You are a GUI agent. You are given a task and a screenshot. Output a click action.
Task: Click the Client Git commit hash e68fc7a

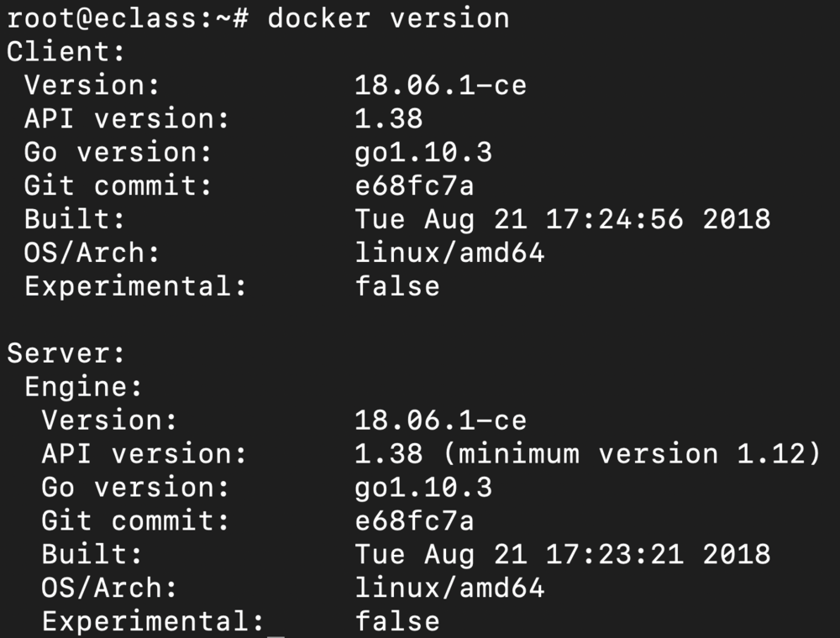(414, 186)
